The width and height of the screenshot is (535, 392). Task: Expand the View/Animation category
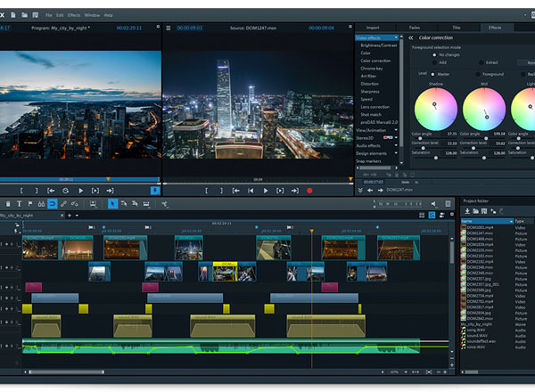pyautogui.click(x=396, y=130)
